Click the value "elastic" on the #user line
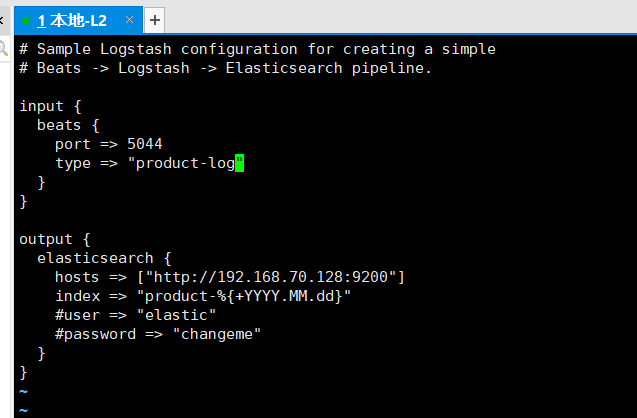The image size is (637, 418). click(176, 315)
